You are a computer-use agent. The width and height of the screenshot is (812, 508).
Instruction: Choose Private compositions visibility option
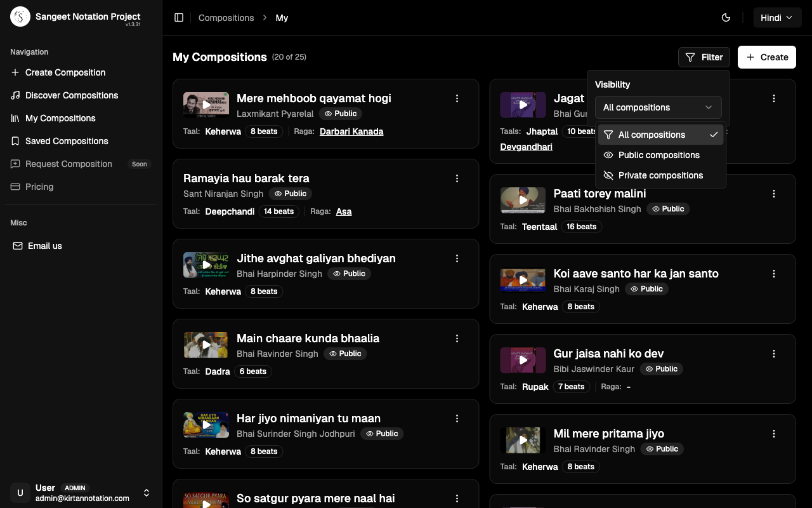[662, 175]
